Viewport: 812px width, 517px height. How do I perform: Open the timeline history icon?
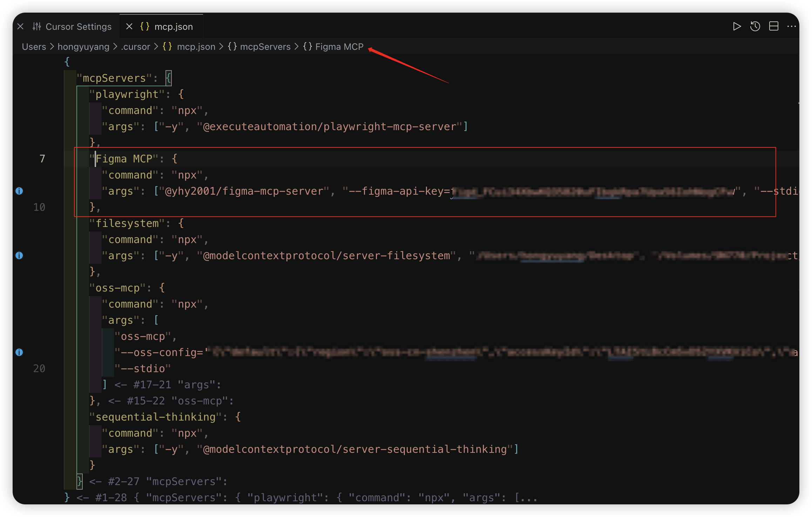(x=755, y=27)
